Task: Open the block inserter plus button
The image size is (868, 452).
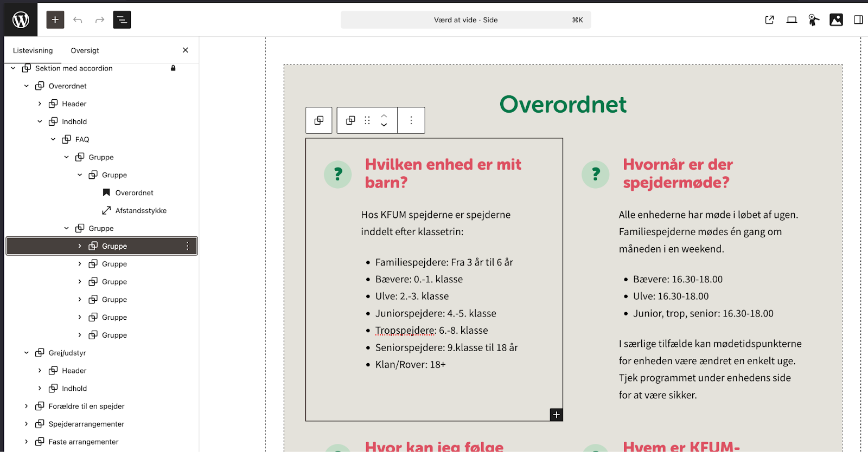Action: [55, 20]
